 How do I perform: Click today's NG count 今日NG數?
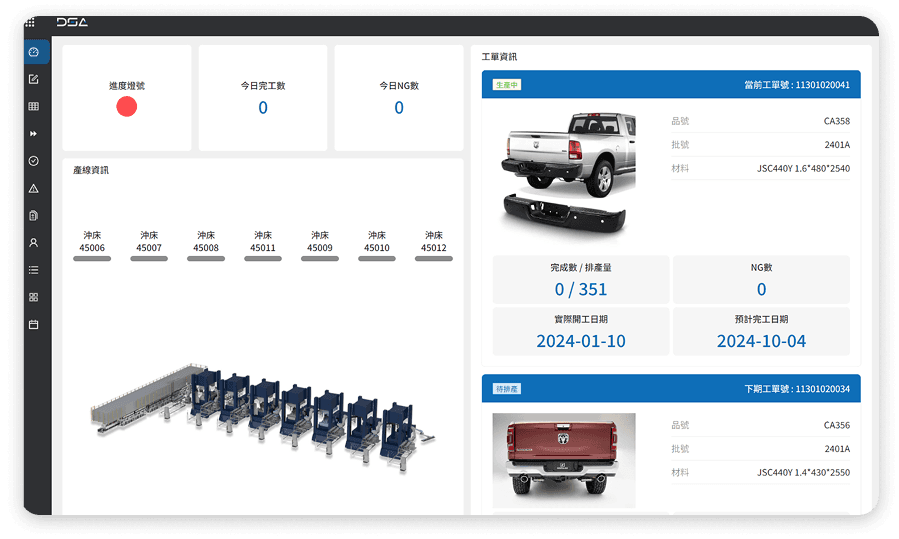pyautogui.click(x=399, y=98)
